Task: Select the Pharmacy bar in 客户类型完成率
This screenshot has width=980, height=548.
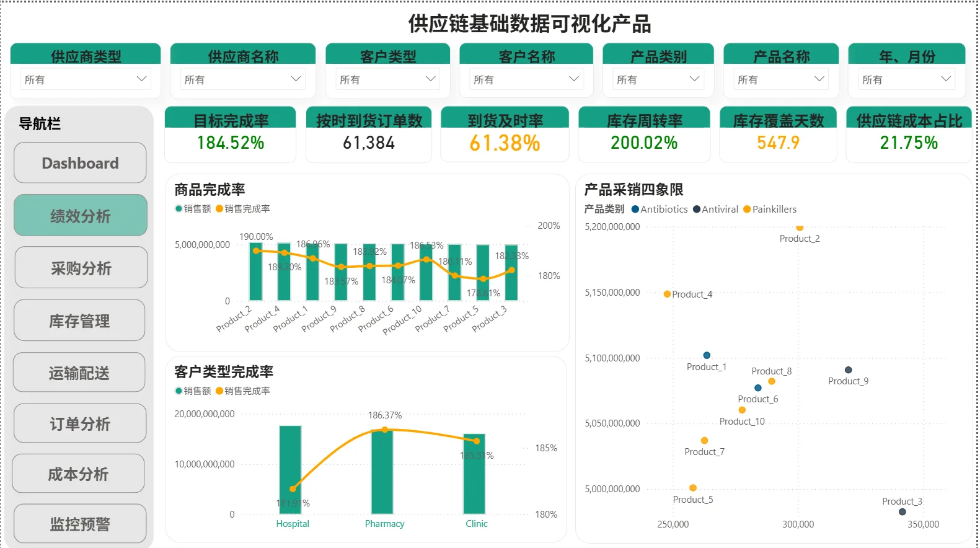Action: [x=382, y=472]
